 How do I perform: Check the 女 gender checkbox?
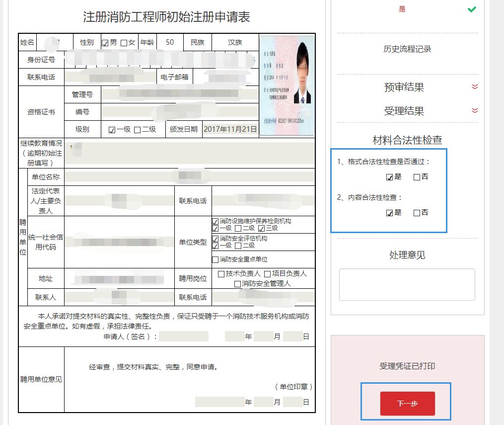tap(123, 42)
